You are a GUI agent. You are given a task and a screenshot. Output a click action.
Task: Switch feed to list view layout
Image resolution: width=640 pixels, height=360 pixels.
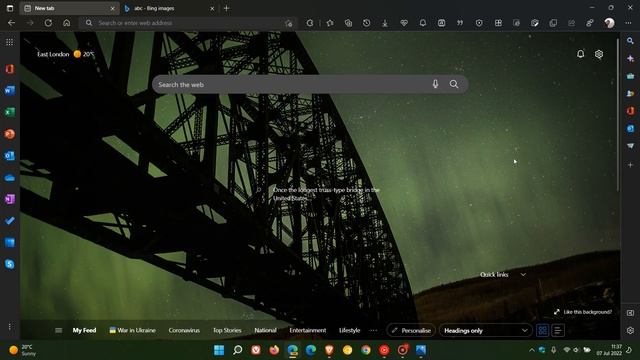(558, 330)
